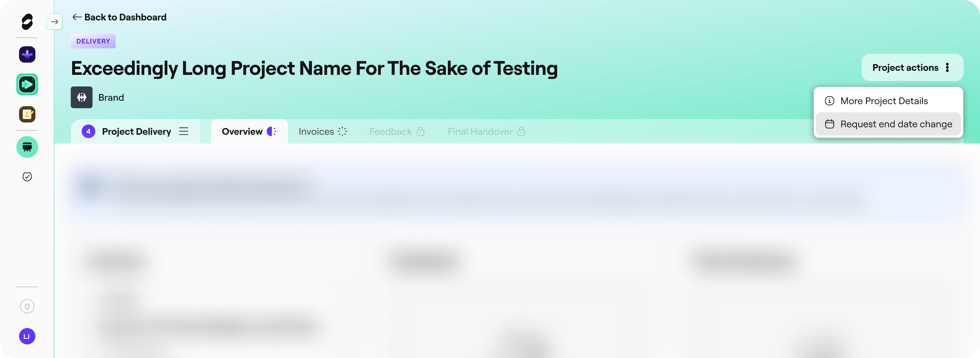980x358 pixels.
Task: Select the green play sidebar icon
Action: [27, 84]
